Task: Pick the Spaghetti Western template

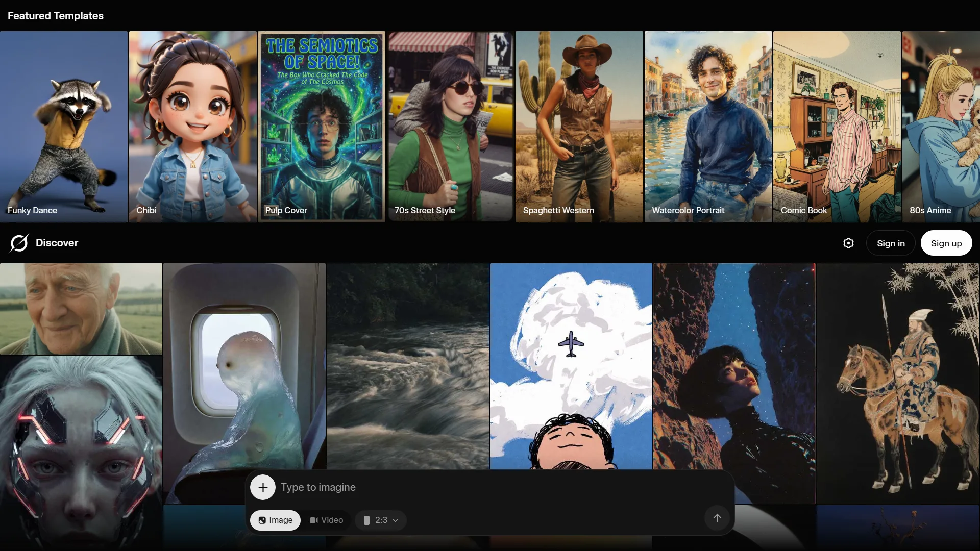Action: (579, 127)
